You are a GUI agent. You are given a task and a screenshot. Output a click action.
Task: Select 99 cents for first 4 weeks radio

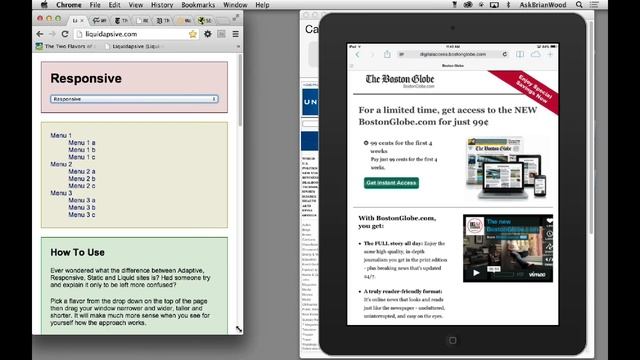click(x=366, y=143)
